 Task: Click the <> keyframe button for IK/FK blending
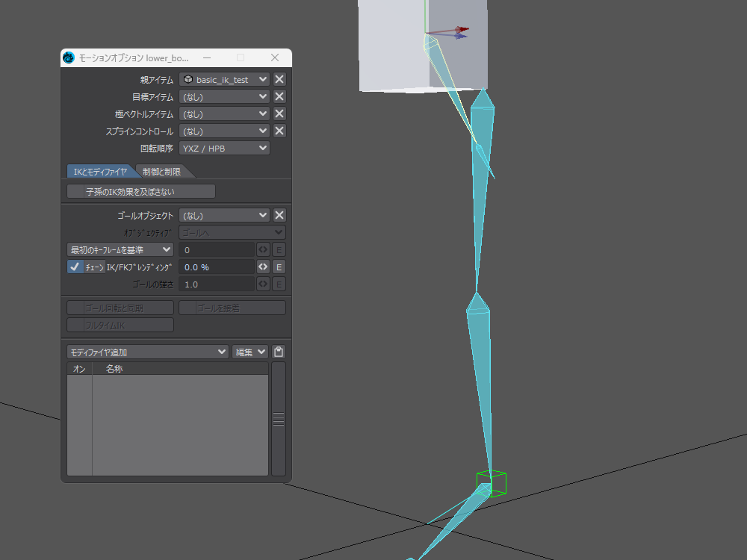pyautogui.click(x=263, y=267)
